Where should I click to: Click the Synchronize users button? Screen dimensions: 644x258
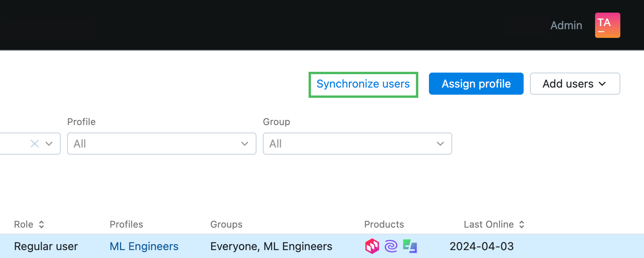(363, 84)
